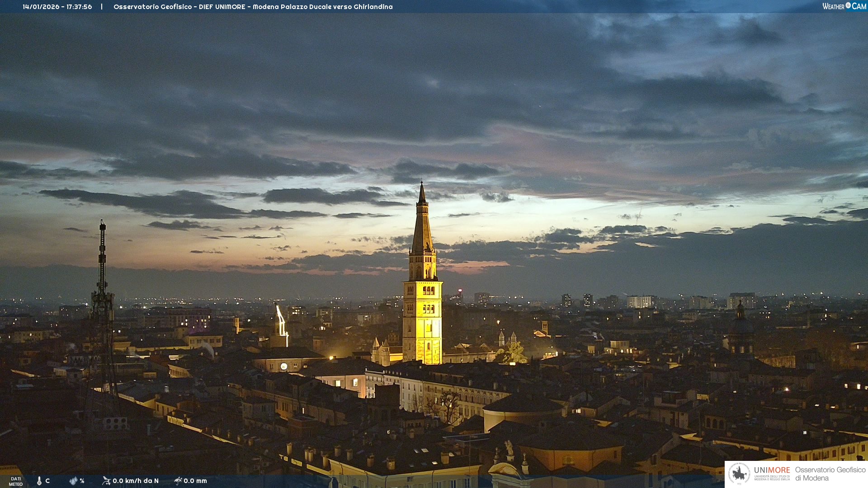Click the thermometer temperature icon

pyautogui.click(x=39, y=481)
